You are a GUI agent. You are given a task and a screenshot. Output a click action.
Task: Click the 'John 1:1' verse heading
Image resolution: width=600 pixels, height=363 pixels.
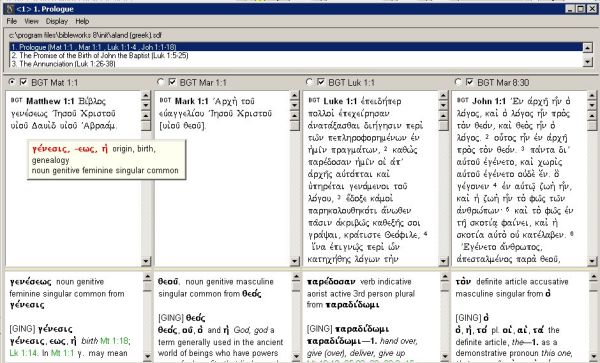(489, 101)
